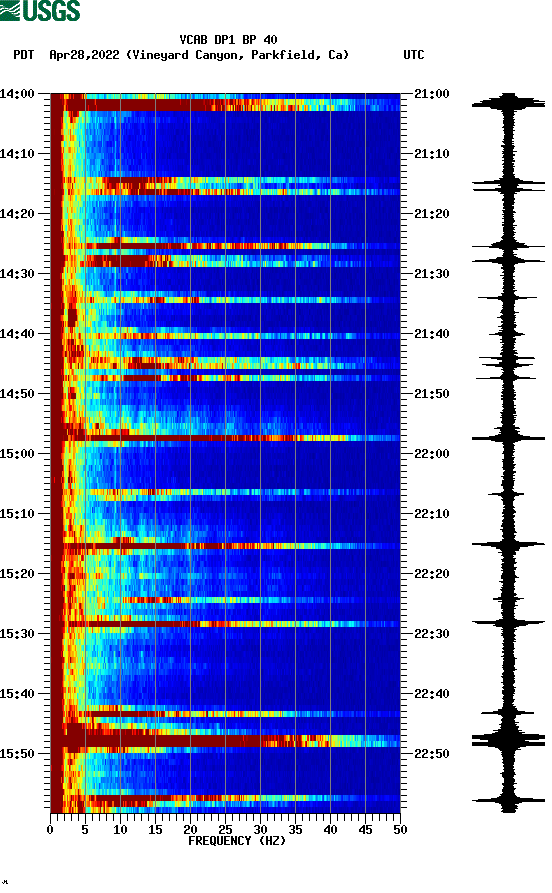Click the 14:30 time label
This screenshot has height=893, width=552.
pyautogui.click(x=17, y=273)
